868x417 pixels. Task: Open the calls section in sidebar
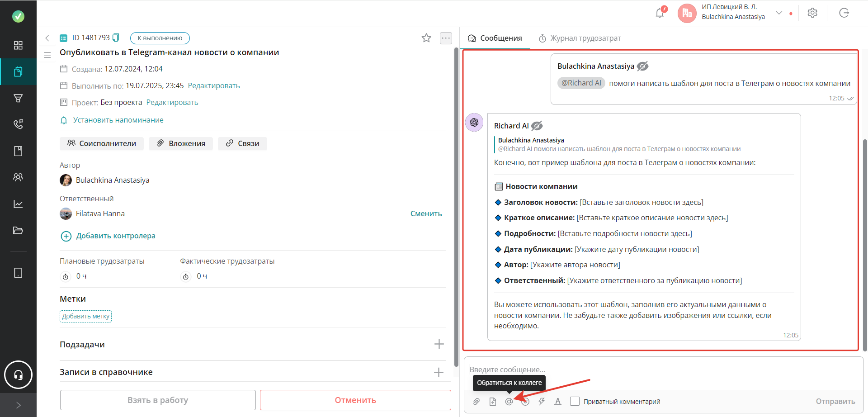pyautogui.click(x=18, y=124)
